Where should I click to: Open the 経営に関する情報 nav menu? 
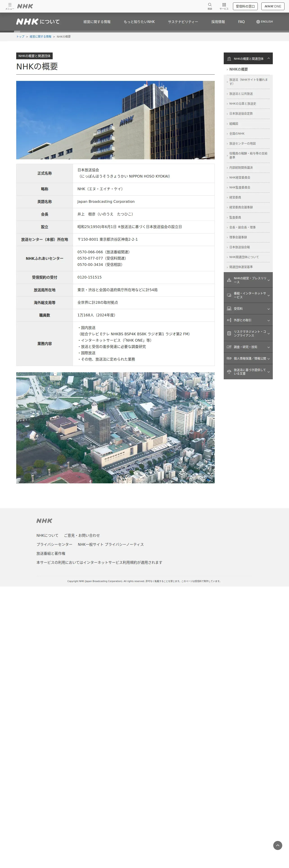97,22
